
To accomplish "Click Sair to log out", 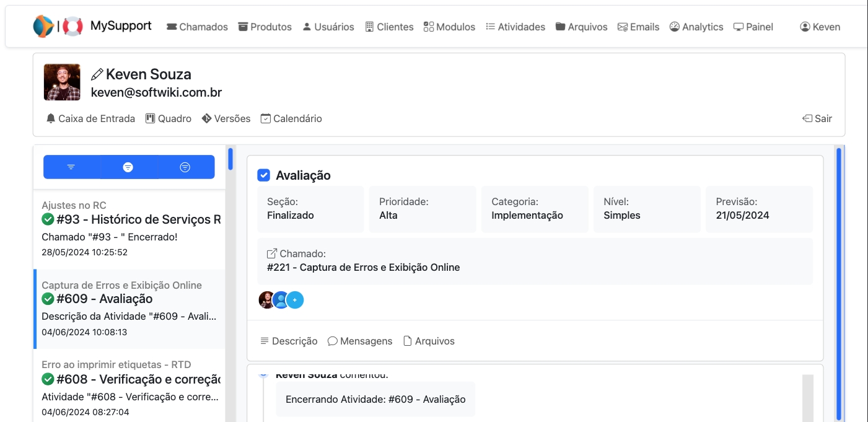I will tap(817, 118).
